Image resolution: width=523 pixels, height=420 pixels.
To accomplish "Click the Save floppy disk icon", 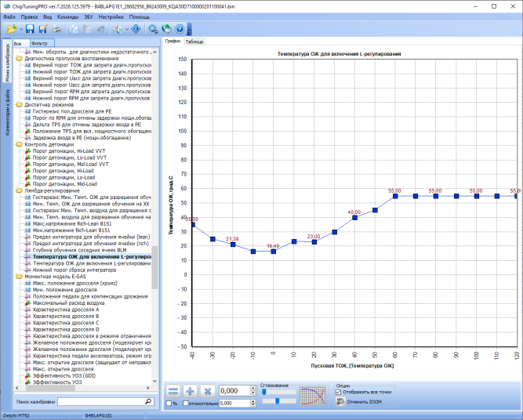I will (x=30, y=29).
